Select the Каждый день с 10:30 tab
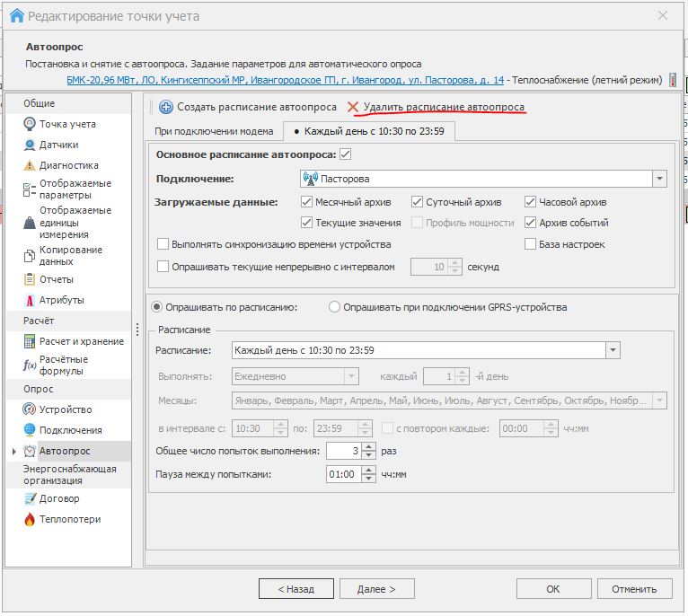 (370, 131)
